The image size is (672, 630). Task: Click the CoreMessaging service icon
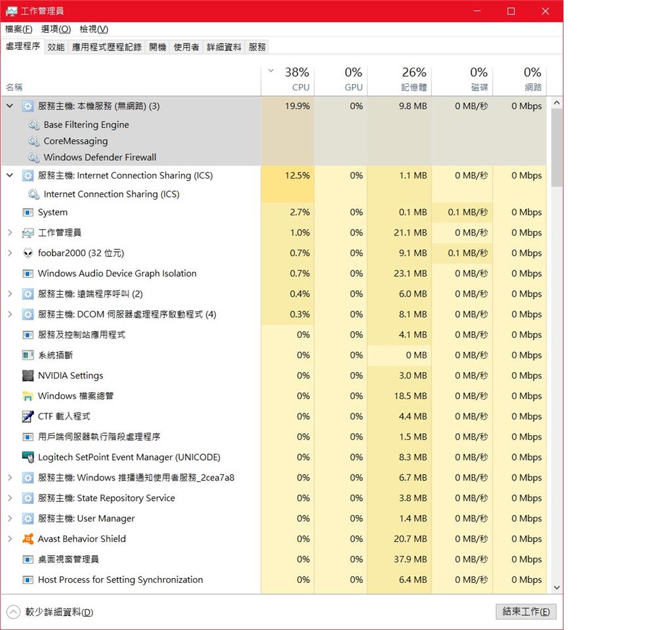pos(34,141)
